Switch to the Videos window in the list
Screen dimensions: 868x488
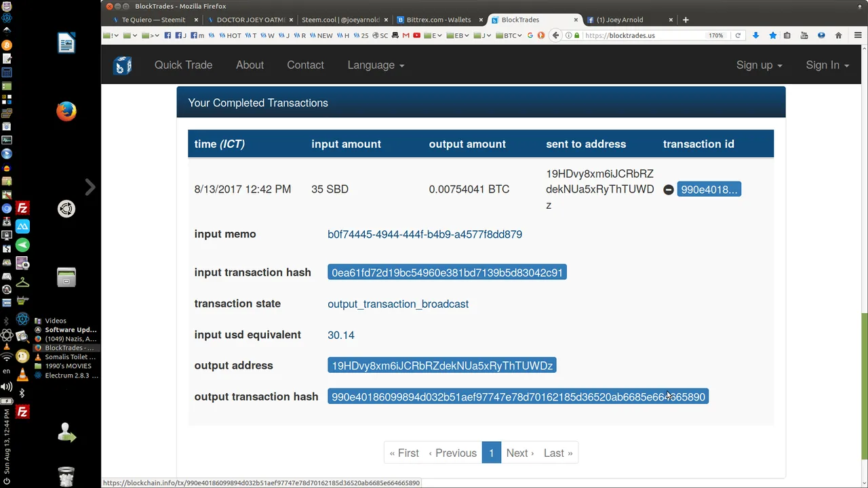[66, 321]
